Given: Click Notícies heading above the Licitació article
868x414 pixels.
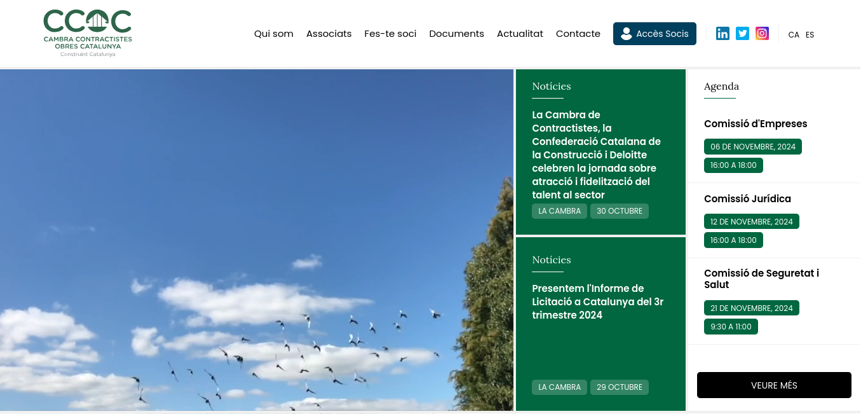Looking at the screenshot, I should tap(552, 260).
